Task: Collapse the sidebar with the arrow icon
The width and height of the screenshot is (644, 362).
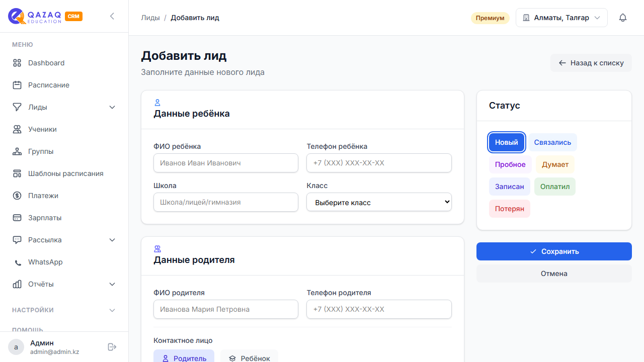Action: pyautogui.click(x=112, y=16)
